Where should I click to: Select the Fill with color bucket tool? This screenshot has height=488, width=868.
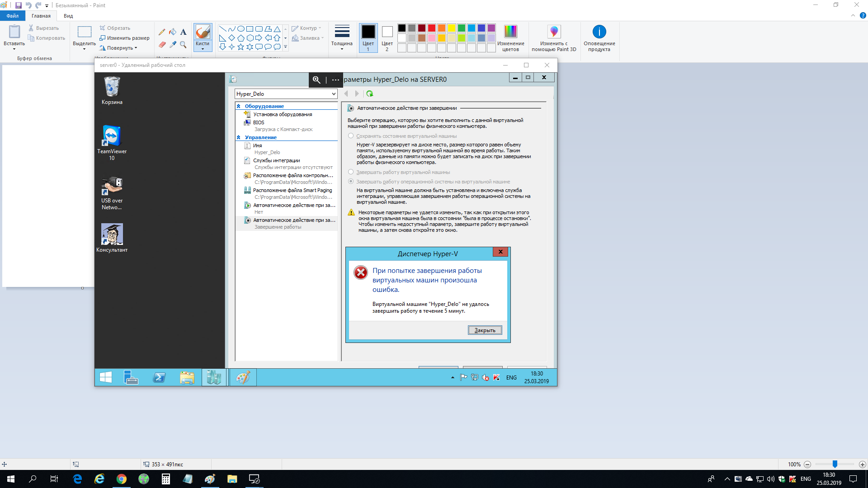point(173,32)
